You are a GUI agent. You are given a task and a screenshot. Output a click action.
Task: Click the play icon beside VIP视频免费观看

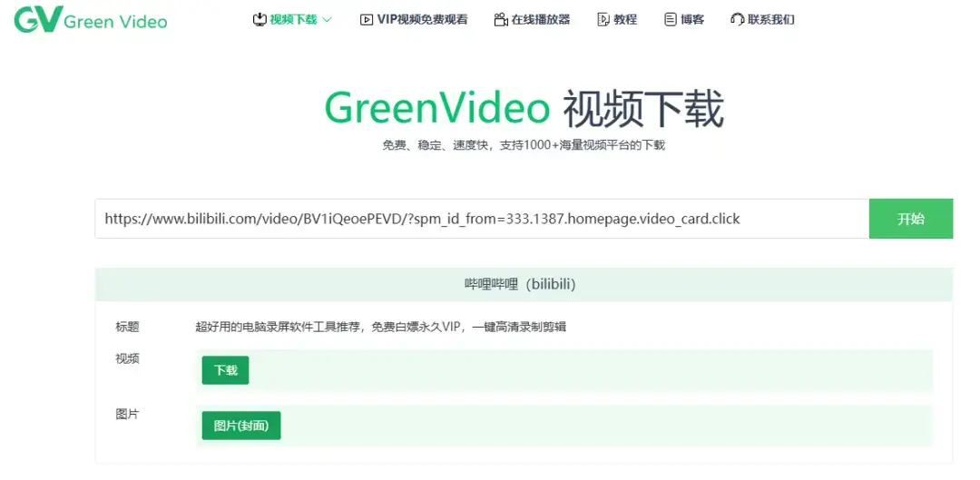point(367,19)
